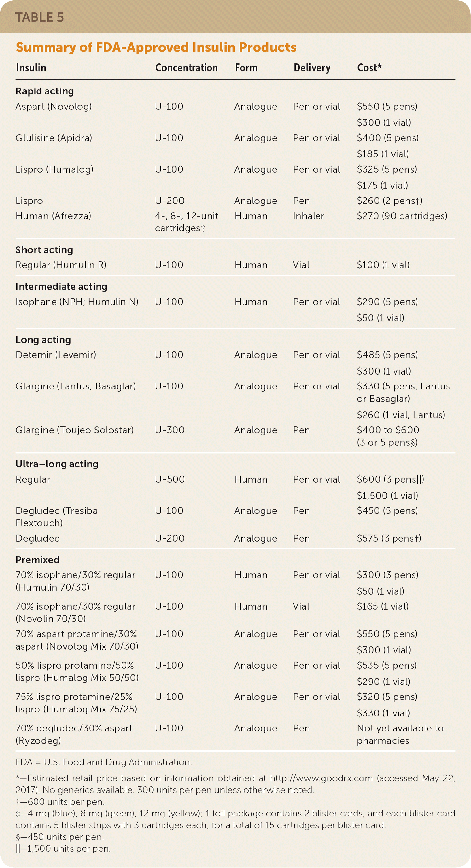
Task: Click the TABLE 5 title label
Action: 39,17
